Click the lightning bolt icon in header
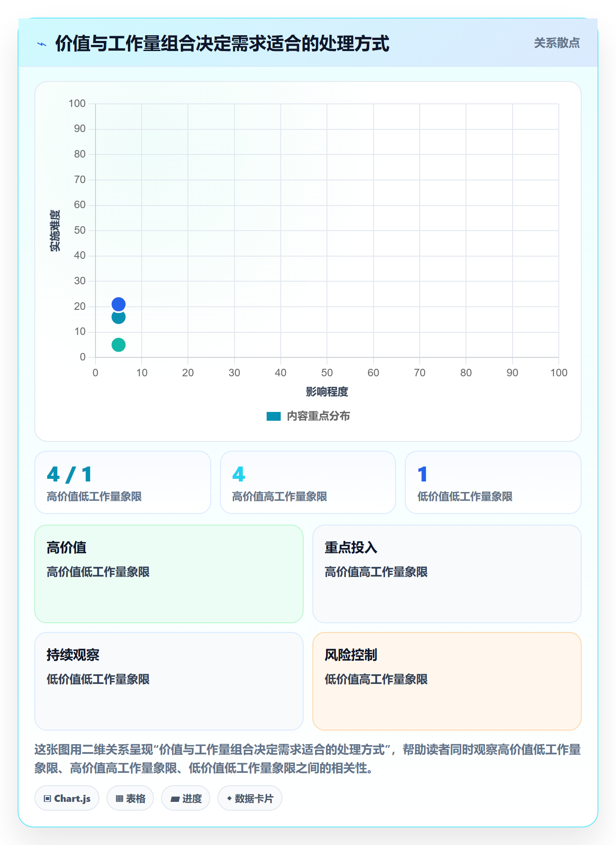The height and width of the screenshot is (845, 616). [x=42, y=44]
